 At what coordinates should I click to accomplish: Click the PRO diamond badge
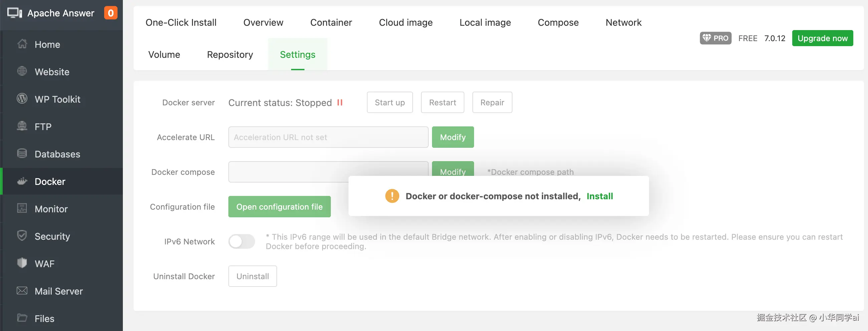point(715,38)
